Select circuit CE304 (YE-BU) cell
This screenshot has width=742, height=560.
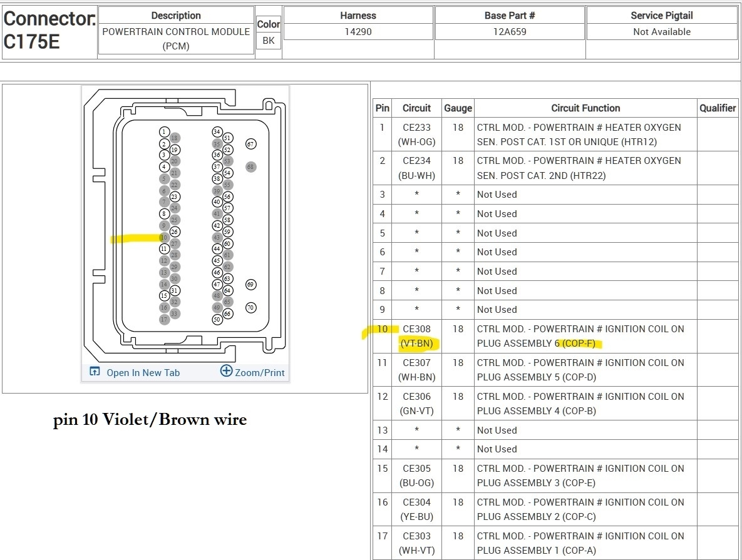[x=416, y=509]
